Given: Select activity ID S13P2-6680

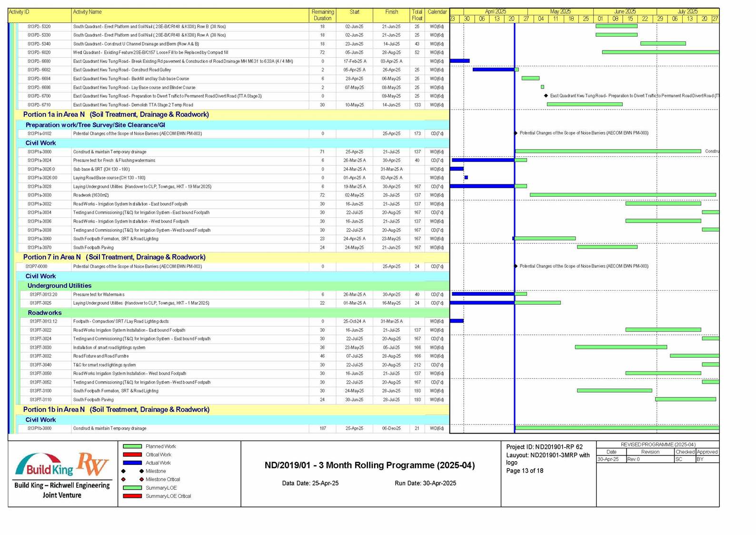Looking at the screenshot, I should [39, 61].
